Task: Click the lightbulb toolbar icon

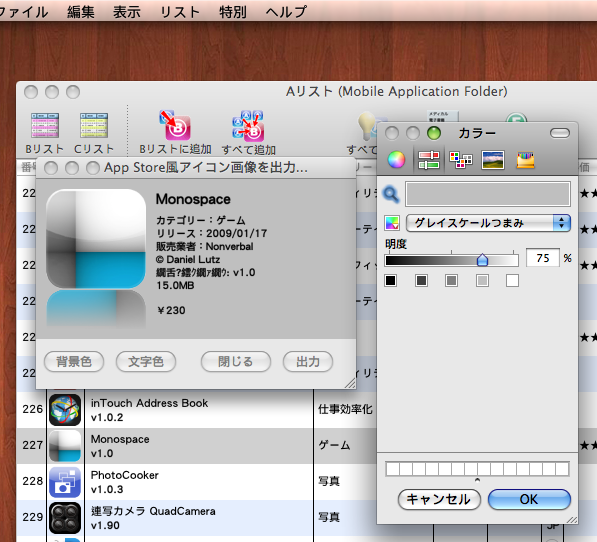Action: 367,126
